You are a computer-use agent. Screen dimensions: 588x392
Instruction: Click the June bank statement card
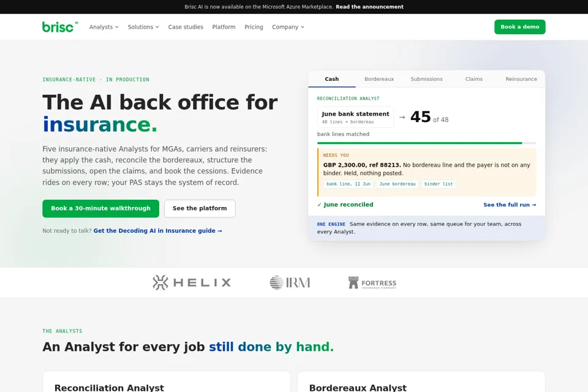(x=355, y=117)
